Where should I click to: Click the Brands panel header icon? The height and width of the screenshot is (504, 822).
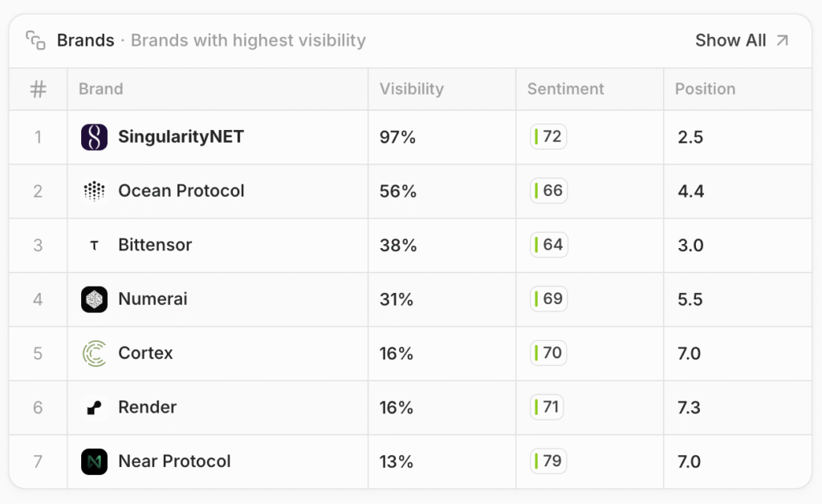(35, 41)
